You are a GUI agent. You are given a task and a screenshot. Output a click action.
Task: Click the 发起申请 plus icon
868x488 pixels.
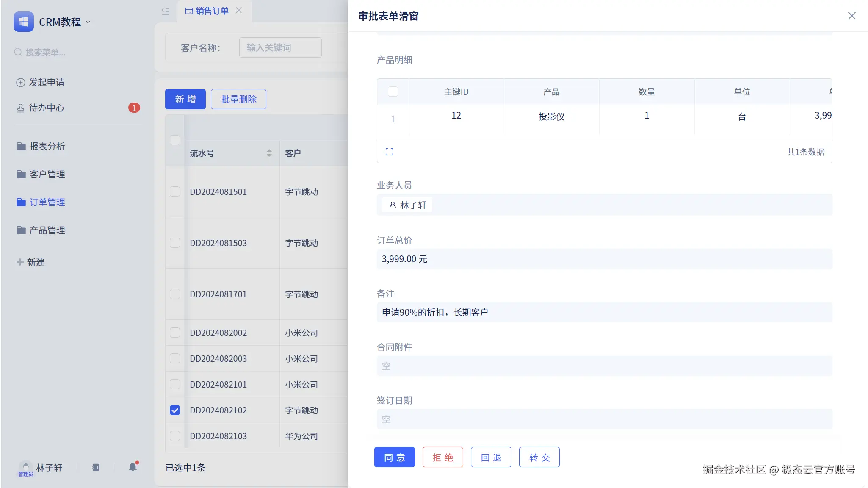20,83
